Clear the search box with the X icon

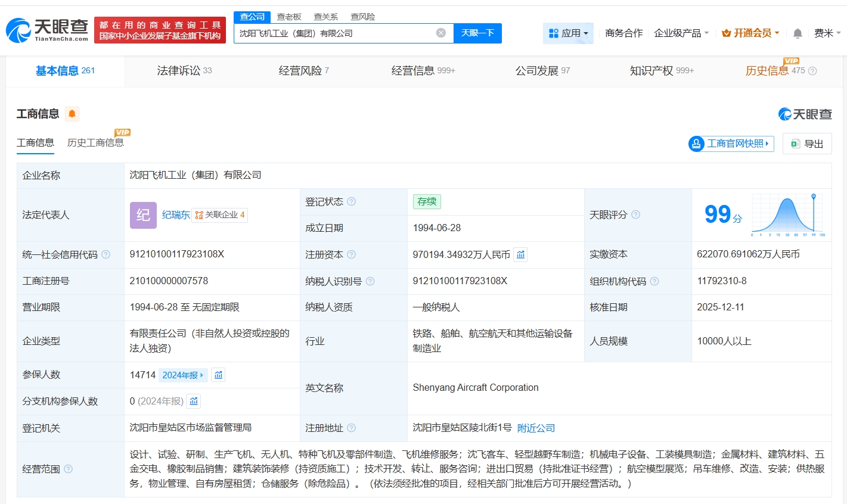tap(441, 33)
